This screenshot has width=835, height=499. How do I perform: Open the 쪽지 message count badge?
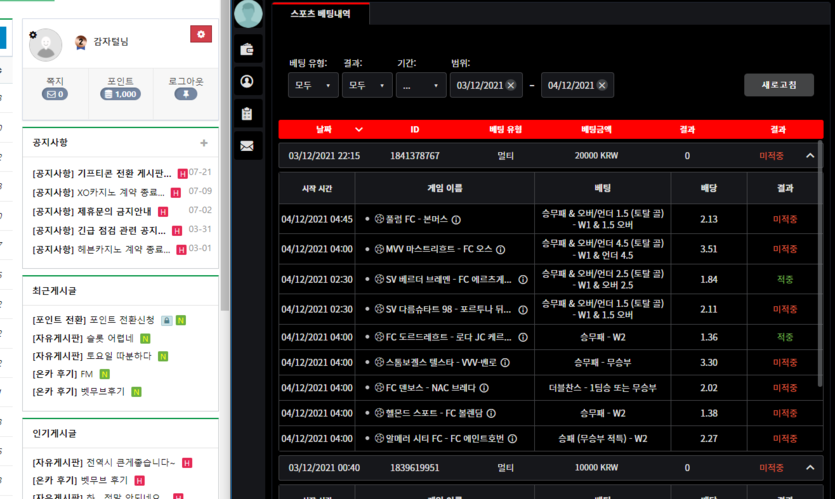pyautogui.click(x=55, y=94)
